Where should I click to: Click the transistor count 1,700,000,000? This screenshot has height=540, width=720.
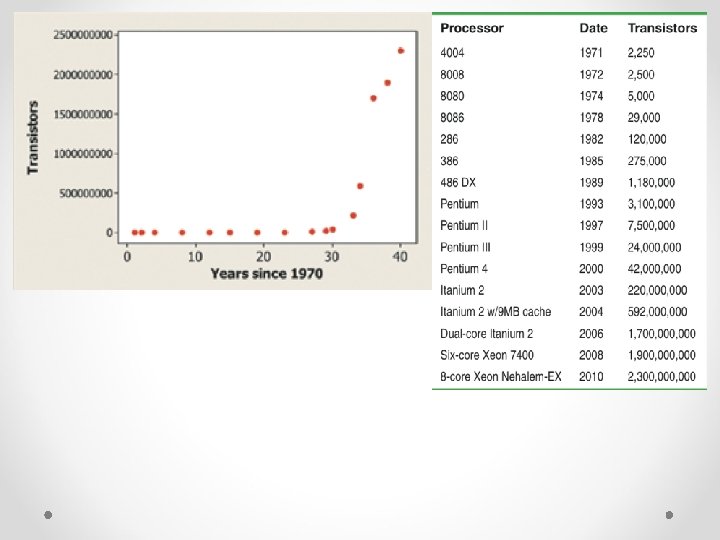[x=662, y=333]
